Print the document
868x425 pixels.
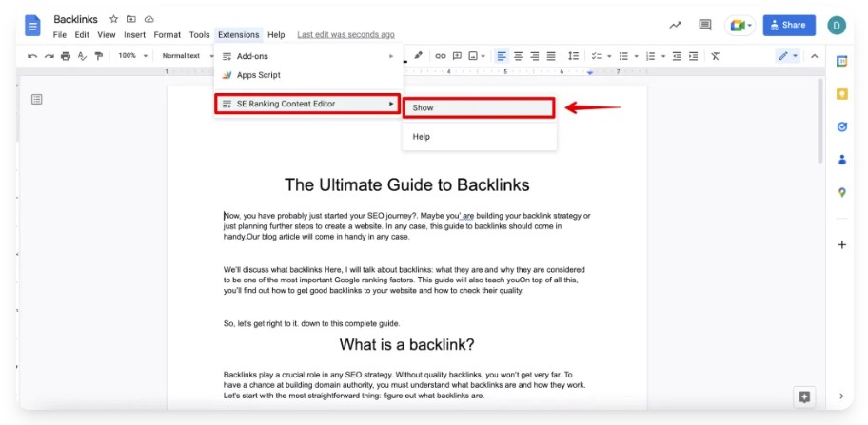[66, 56]
